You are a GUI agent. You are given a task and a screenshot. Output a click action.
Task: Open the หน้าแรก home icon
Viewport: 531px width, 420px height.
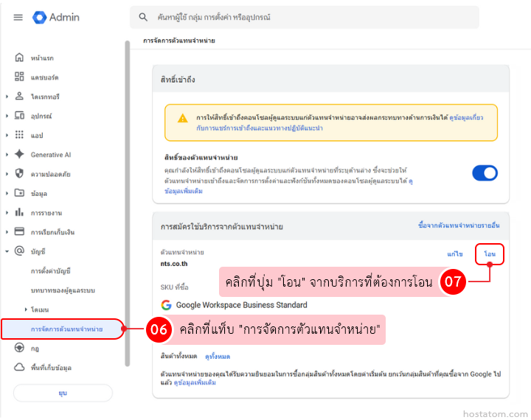click(19, 57)
